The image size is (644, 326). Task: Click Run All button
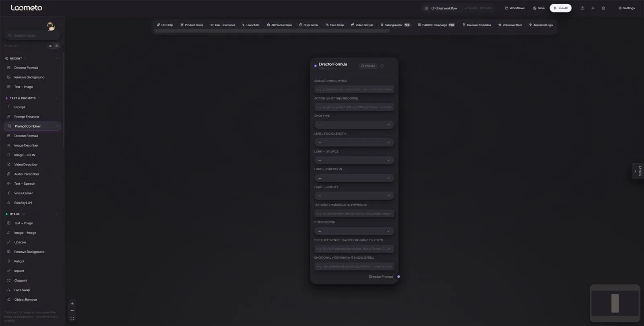[560, 8]
